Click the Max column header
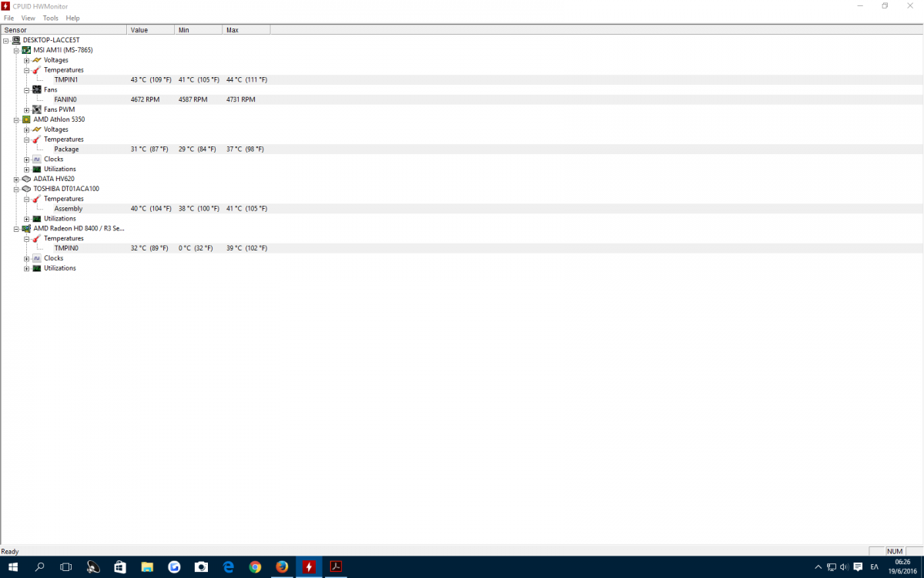The height and width of the screenshot is (578, 924). click(x=246, y=30)
